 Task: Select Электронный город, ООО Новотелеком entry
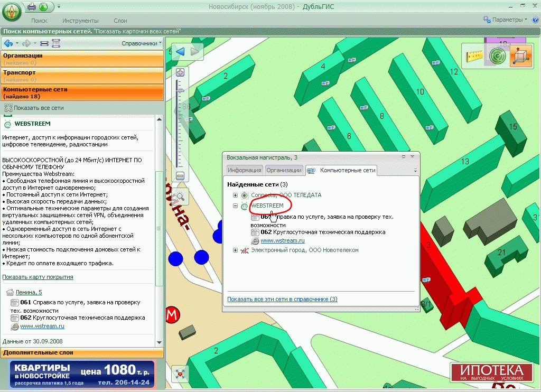coord(305,250)
